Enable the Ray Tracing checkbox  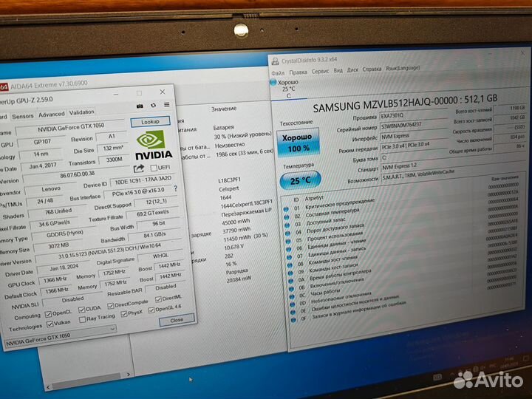coord(82,320)
